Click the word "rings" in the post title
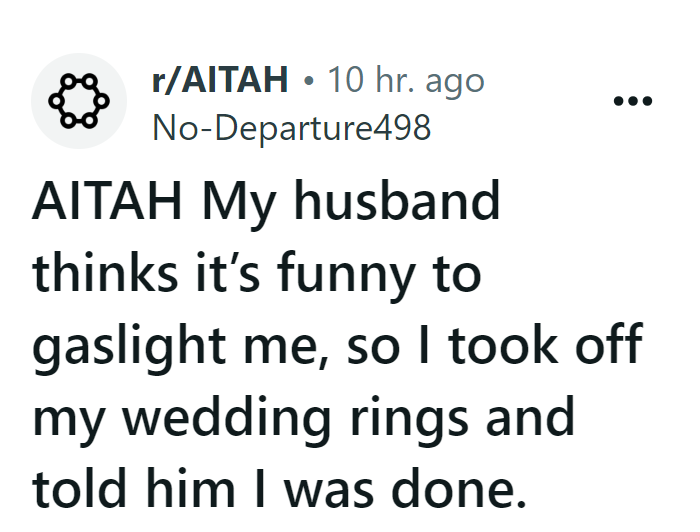700x532 pixels. click(426, 418)
